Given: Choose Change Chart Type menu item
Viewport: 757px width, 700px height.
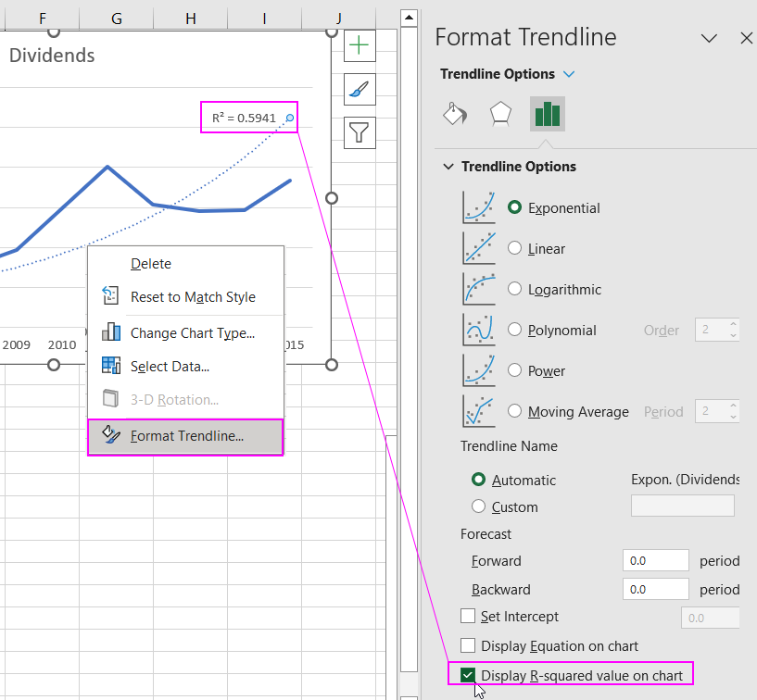Looking at the screenshot, I should 192,332.
